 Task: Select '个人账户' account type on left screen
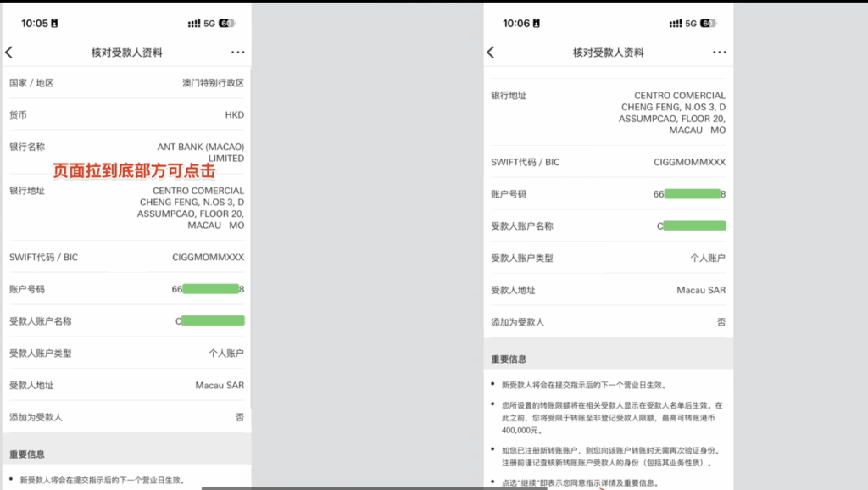point(226,354)
